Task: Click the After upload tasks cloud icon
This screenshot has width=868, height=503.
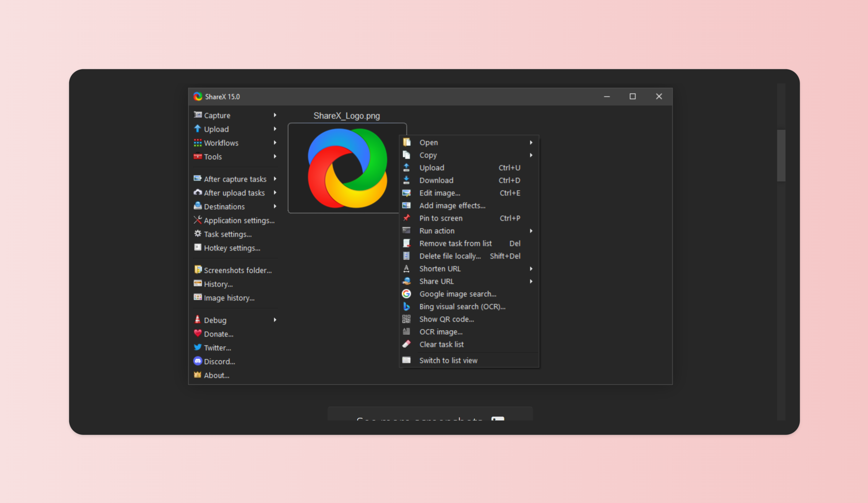Action: click(198, 192)
